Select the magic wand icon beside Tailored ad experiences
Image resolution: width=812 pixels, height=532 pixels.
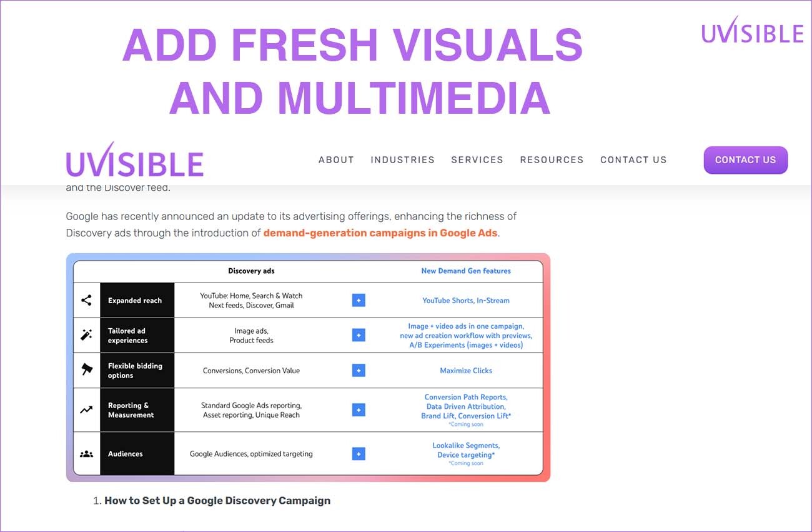(x=86, y=335)
